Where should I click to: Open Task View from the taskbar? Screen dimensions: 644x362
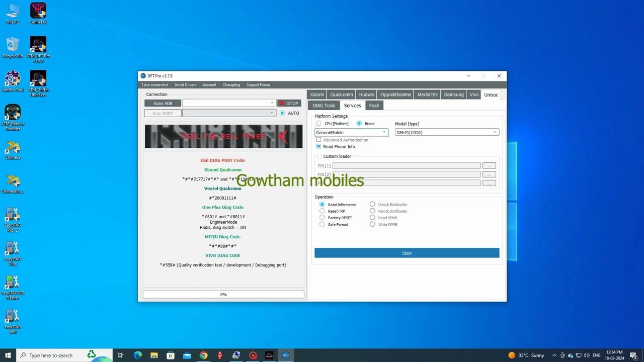(121, 355)
